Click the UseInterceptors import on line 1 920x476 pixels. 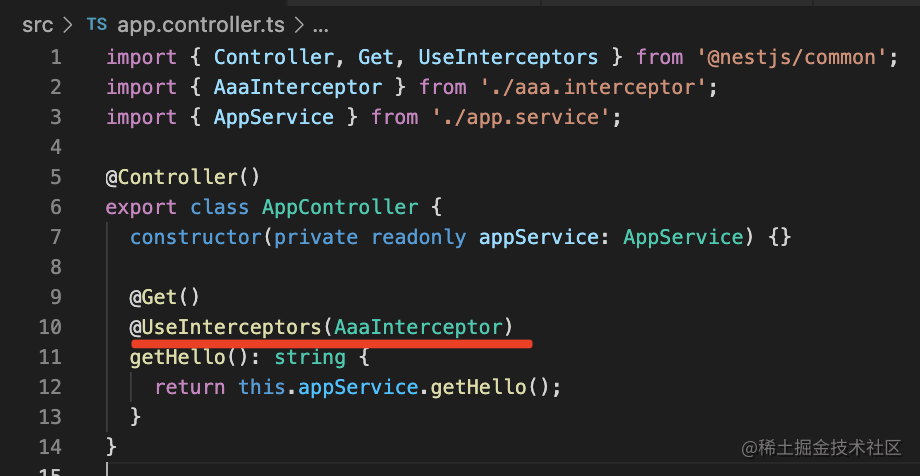pos(508,57)
